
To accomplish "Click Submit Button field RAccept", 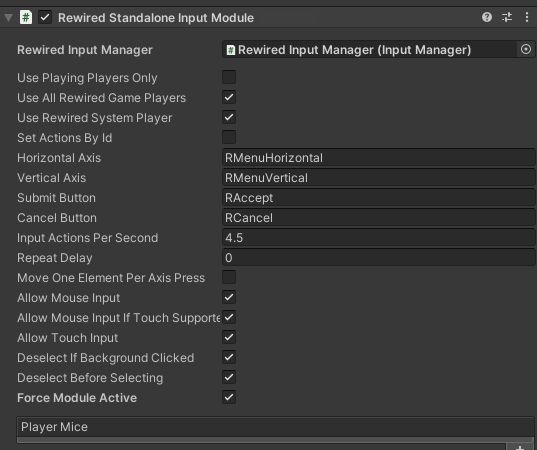I will tap(378, 198).
